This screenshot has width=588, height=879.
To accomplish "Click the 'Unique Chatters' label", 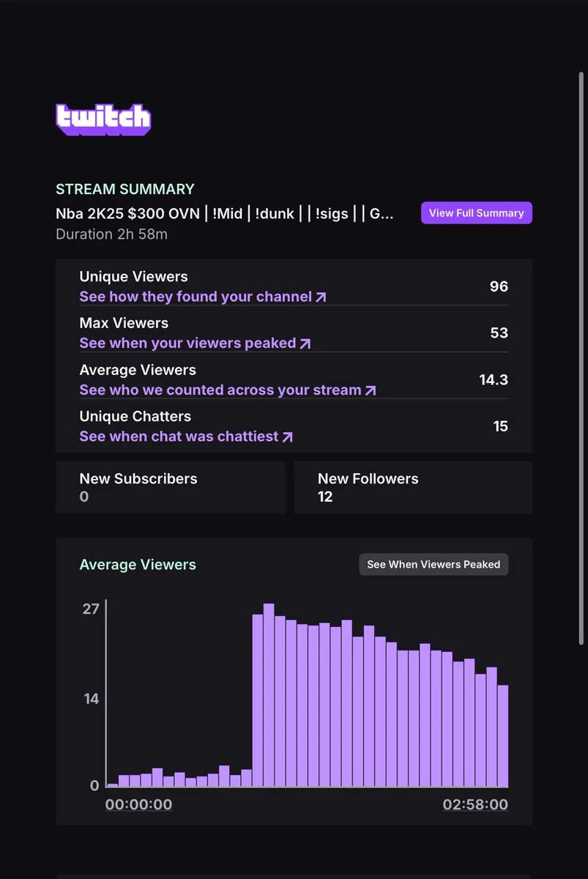I will [135, 417].
